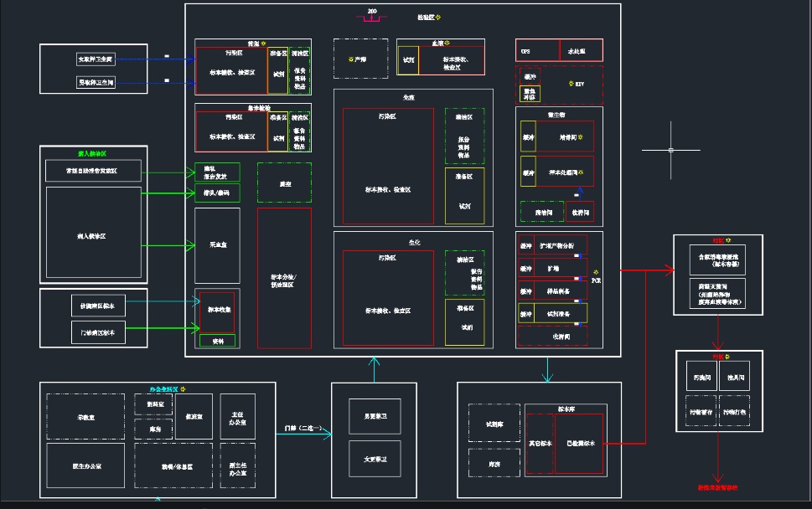Select the 女更衣室 box
This screenshot has height=509, width=812.
tap(374, 458)
